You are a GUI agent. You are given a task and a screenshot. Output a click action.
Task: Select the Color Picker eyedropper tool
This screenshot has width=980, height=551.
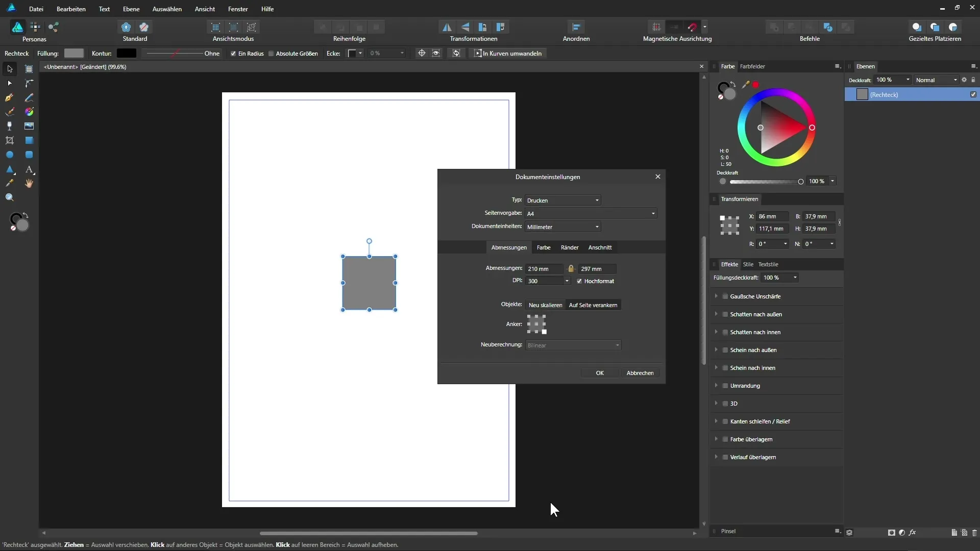pyautogui.click(x=10, y=183)
